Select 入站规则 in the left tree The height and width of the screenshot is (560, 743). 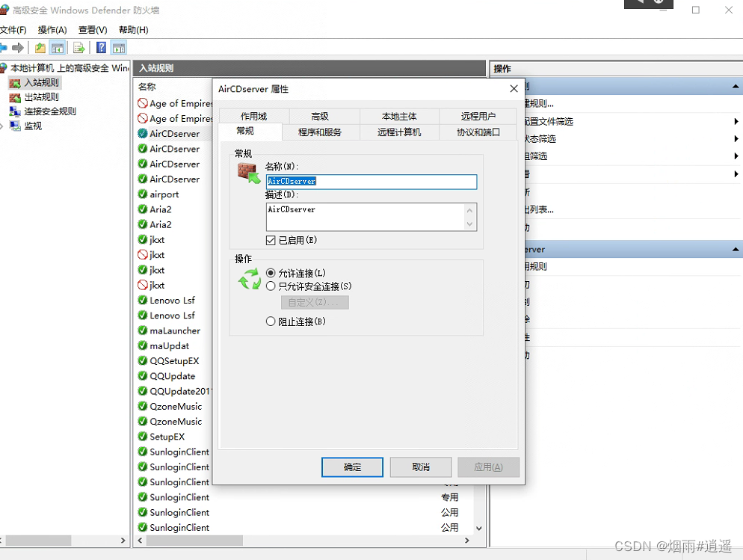(x=42, y=83)
